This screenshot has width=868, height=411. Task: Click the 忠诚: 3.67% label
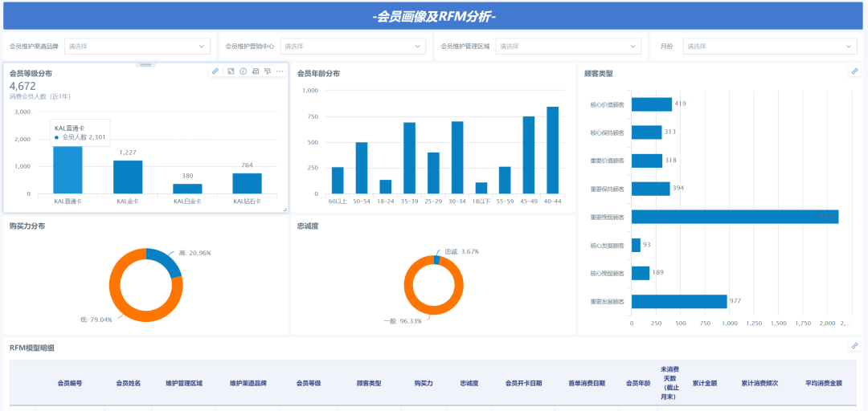point(461,252)
